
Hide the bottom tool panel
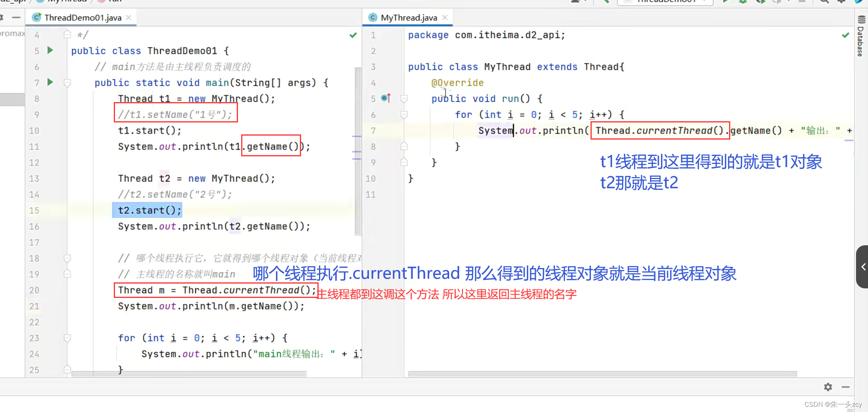[x=846, y=387]
